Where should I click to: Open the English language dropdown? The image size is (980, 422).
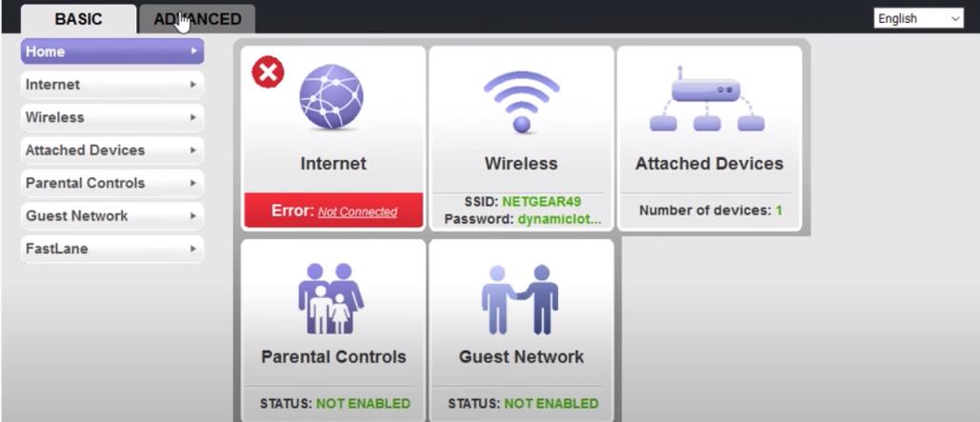pyautogui.click(x=919, y=19)
